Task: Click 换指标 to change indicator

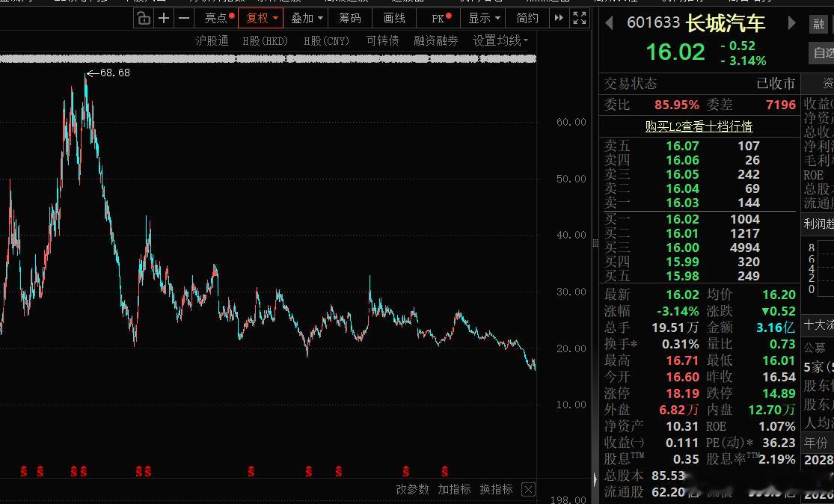Action: [496, 489]
